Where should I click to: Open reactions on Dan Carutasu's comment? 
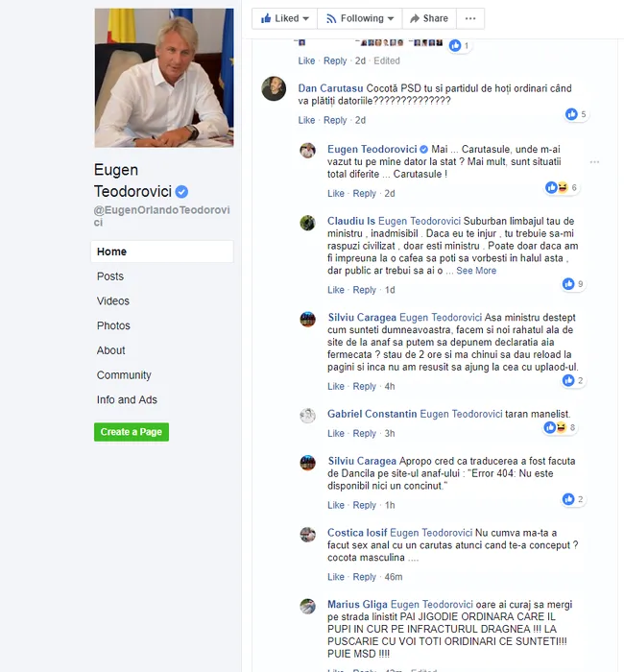click(576, 114)
